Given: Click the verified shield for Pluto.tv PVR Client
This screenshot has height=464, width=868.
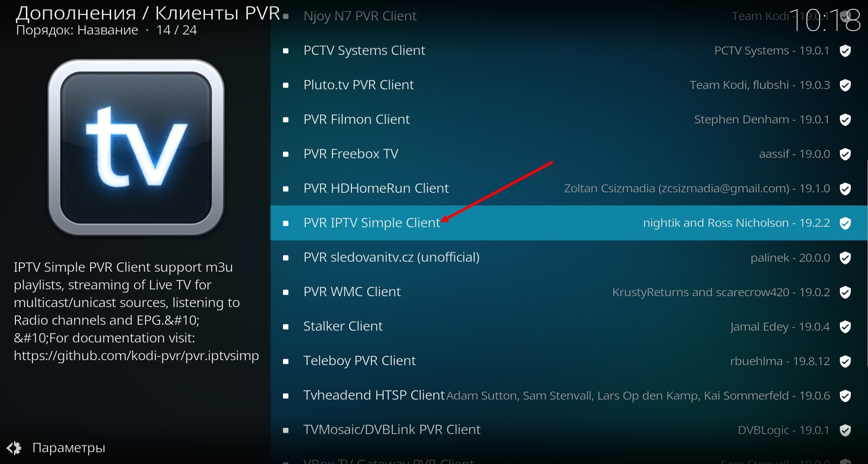Looking at the screenshot, I should point(845,85).
